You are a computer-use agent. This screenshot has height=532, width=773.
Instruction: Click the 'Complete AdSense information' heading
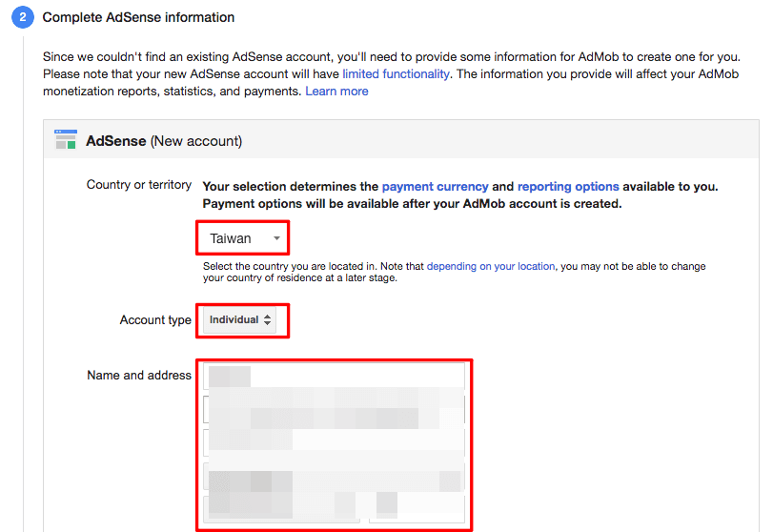pos(138,17)
